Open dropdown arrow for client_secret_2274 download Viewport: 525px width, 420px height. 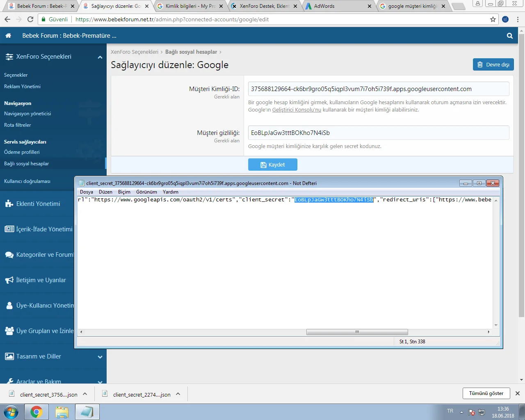(178, 394)
